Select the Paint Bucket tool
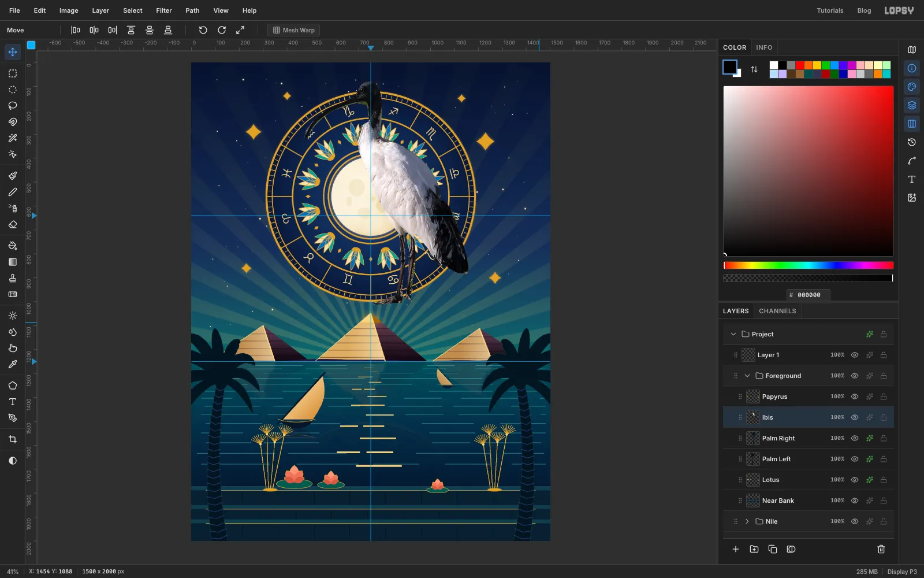This screenshot has height=578, width=924. pyautogui.click(x=13, y=246)
